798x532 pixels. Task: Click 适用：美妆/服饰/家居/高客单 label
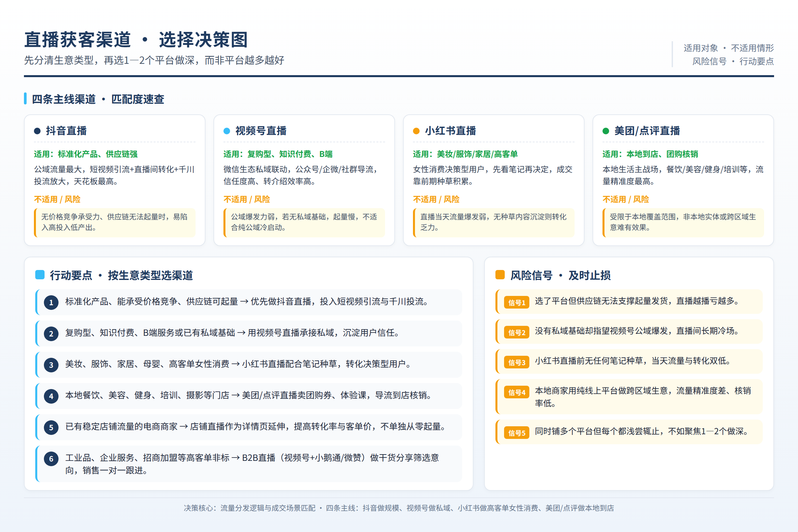(465, 154)
